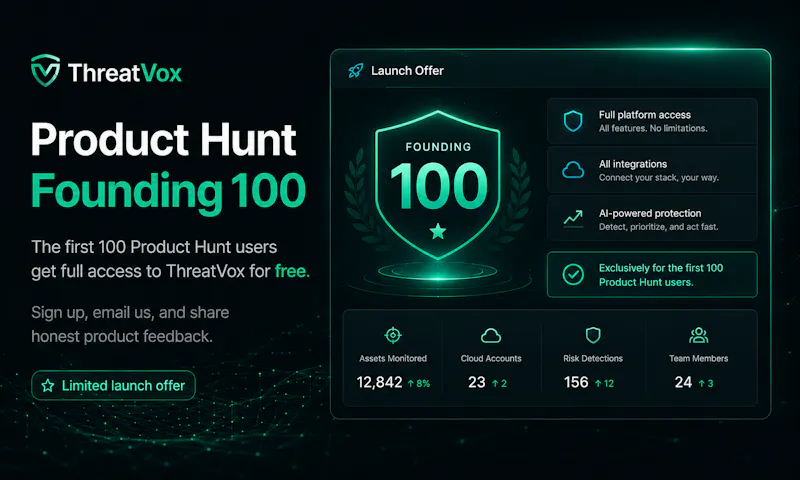Viewport: 800px width, 480px height.
Task: Click the cloud icon for All integrations
Action: point(573,170)
